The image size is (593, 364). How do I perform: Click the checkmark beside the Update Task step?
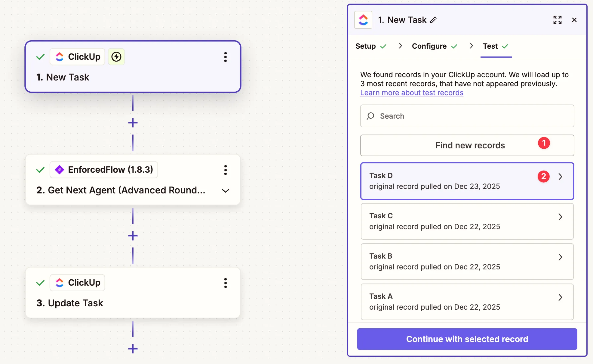(x=40, y=283)
